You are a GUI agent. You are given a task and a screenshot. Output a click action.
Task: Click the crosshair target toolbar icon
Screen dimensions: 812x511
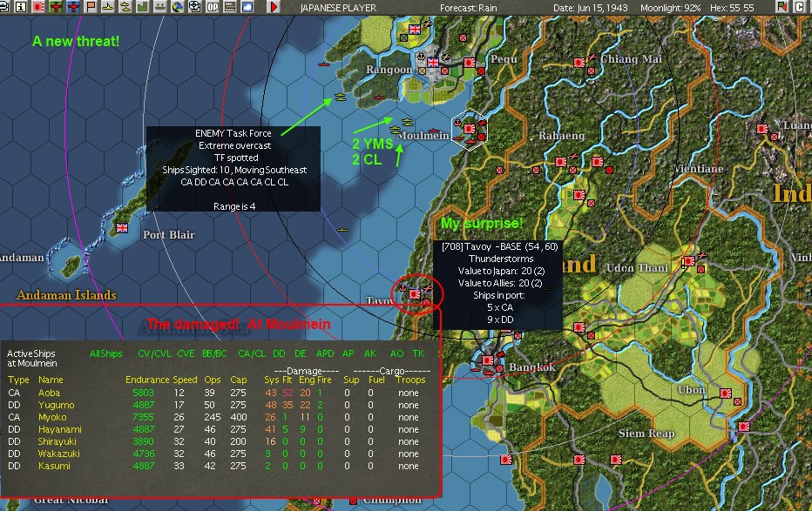pyautogui.click(x=194, y=7)
